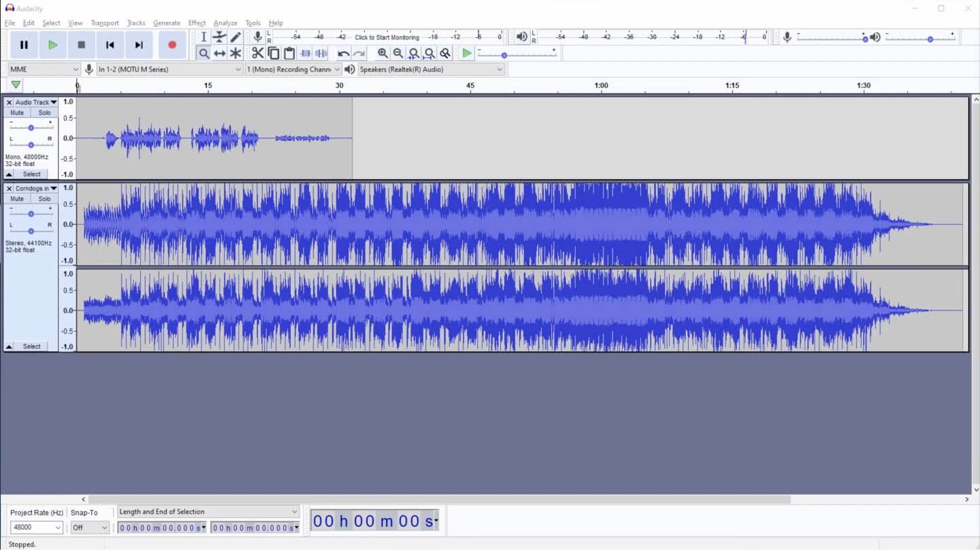Solo the Corndogs track
980x550 pixels.
(44, 199)
